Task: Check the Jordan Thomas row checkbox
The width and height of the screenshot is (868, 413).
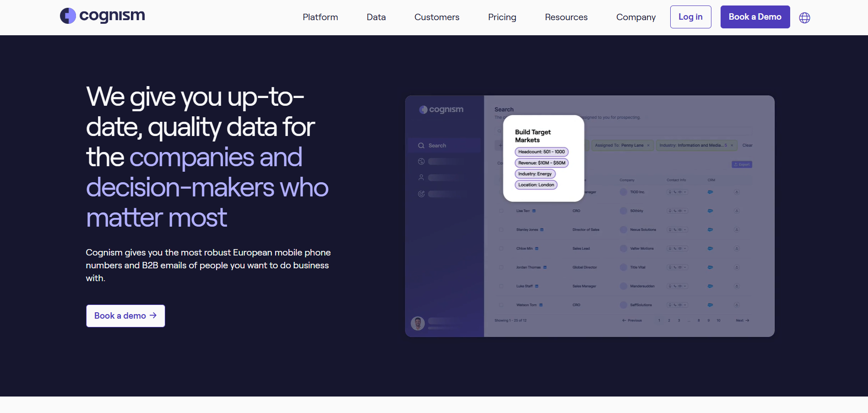Action: click(501, 267)
